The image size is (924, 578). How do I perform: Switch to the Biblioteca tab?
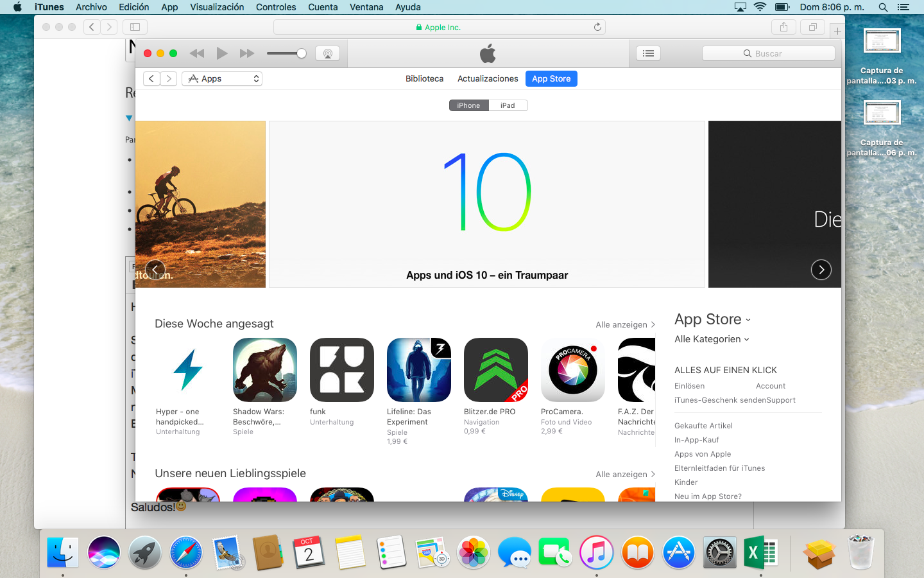pyautogui.click(x=424, y=78)
